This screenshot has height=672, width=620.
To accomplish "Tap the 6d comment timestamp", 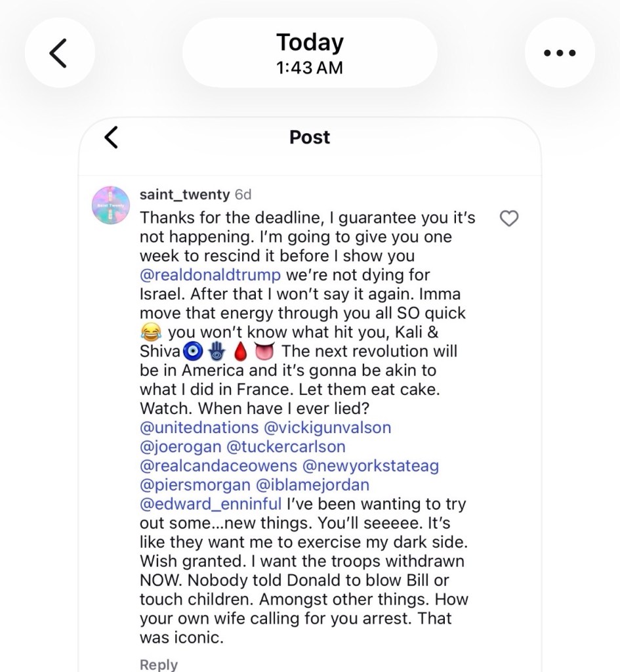I will click(x=243, y=195).
